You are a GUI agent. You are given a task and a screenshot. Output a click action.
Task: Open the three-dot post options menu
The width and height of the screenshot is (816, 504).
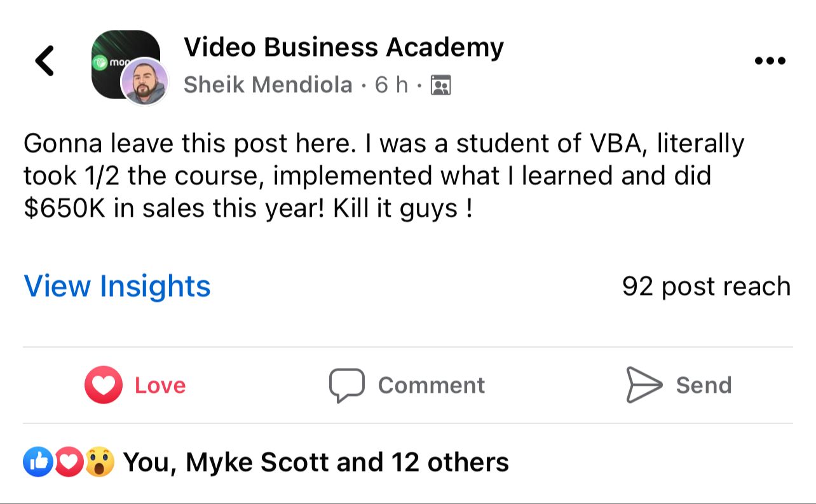[x=770, y=61]
